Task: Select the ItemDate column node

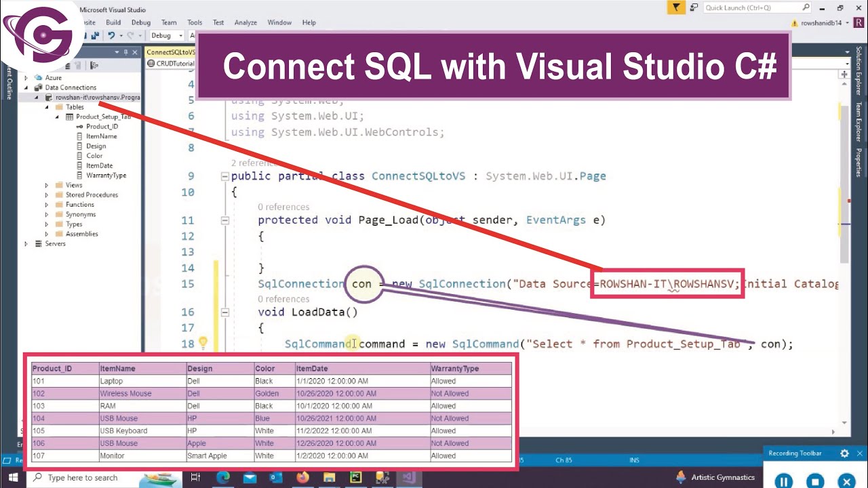Action: 99,165
